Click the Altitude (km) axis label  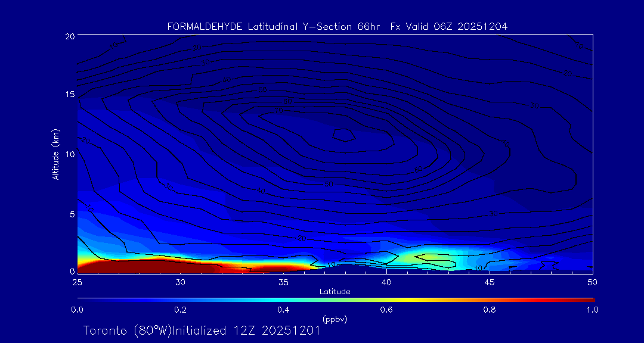pos(55,154)
